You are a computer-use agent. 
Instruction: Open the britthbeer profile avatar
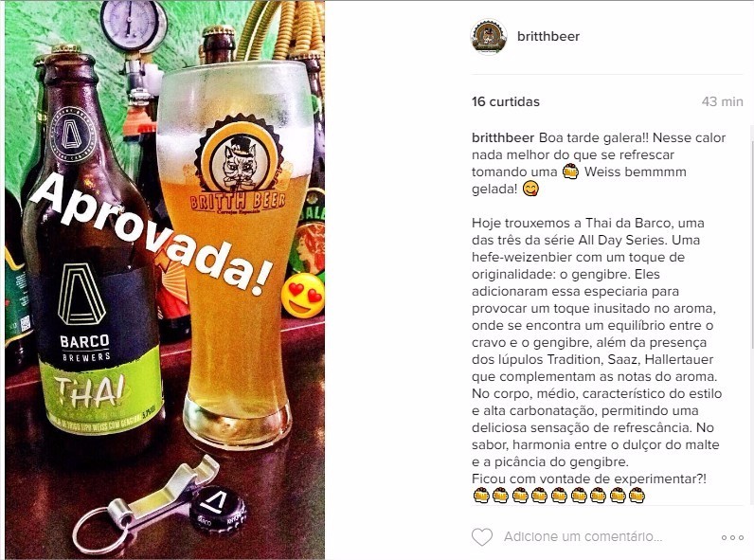pos(489,37)
